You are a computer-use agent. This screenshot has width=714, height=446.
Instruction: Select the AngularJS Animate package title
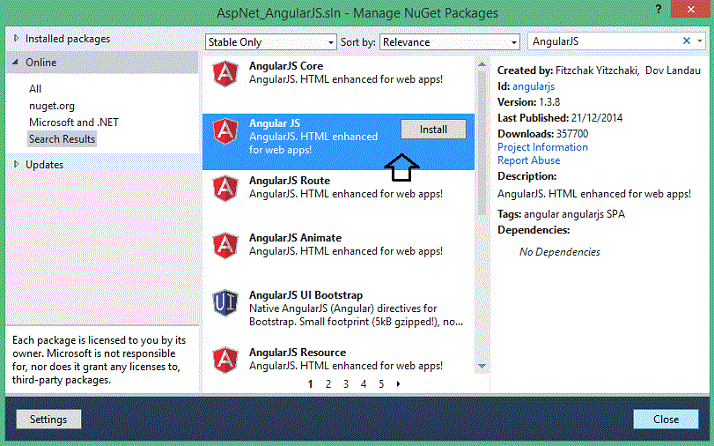pyautogui.click(x=295, y=238)
